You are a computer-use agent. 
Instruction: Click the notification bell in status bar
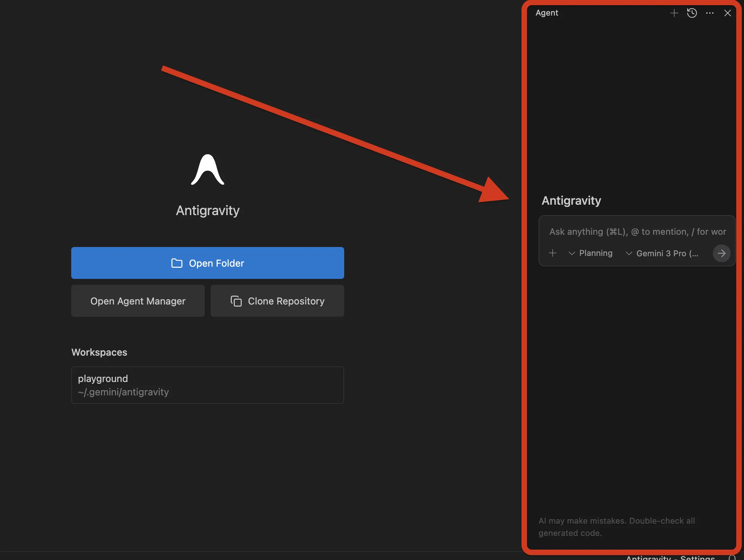click(732, 557)
